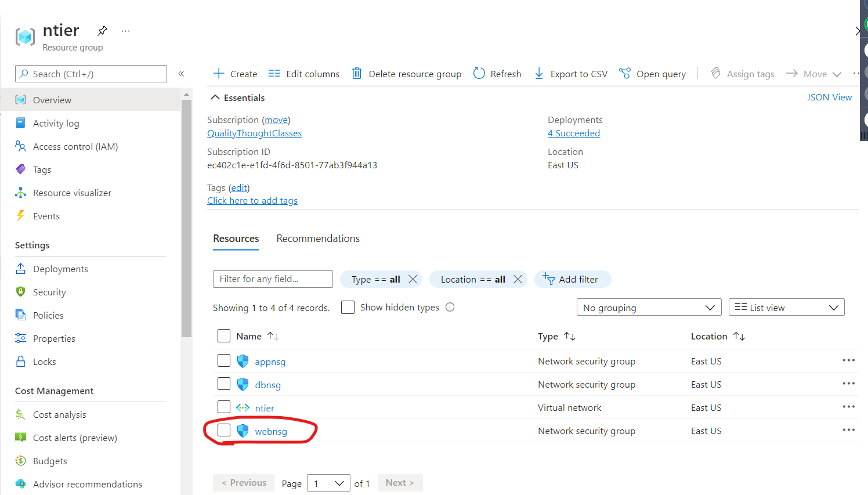Show info icon for hidden types

pyautogui.click(x=450, y=307)
